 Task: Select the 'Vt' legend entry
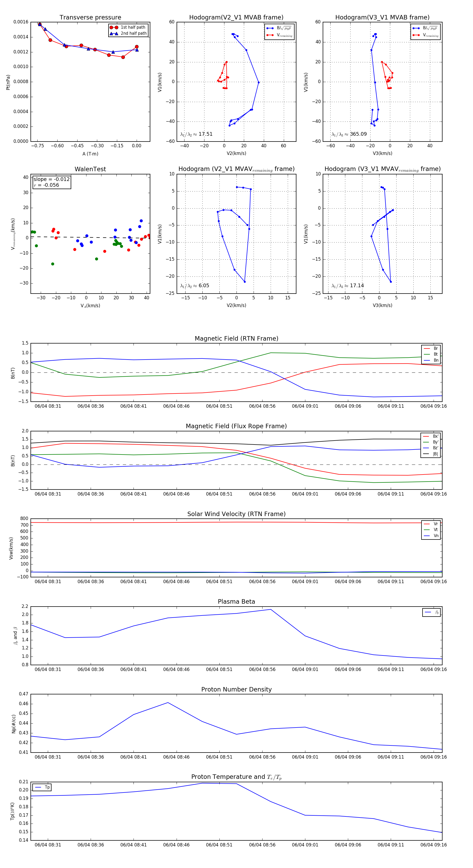(x=431, y=530)
